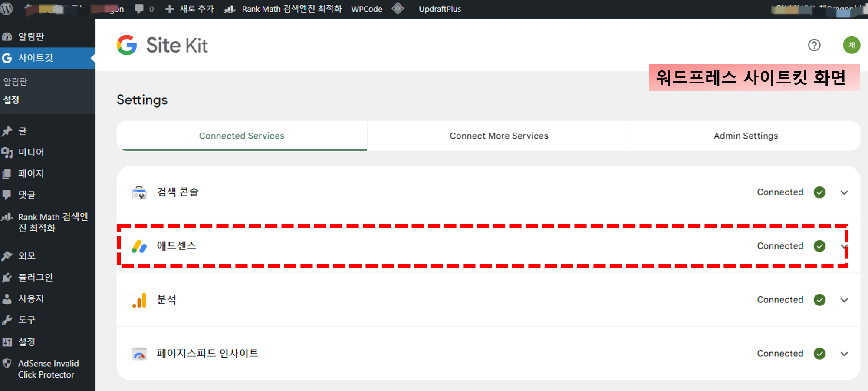Click the 페이지스피드 인사이트 gauge icon
Viewport: 868px width, 391px height.
(139, 354)
